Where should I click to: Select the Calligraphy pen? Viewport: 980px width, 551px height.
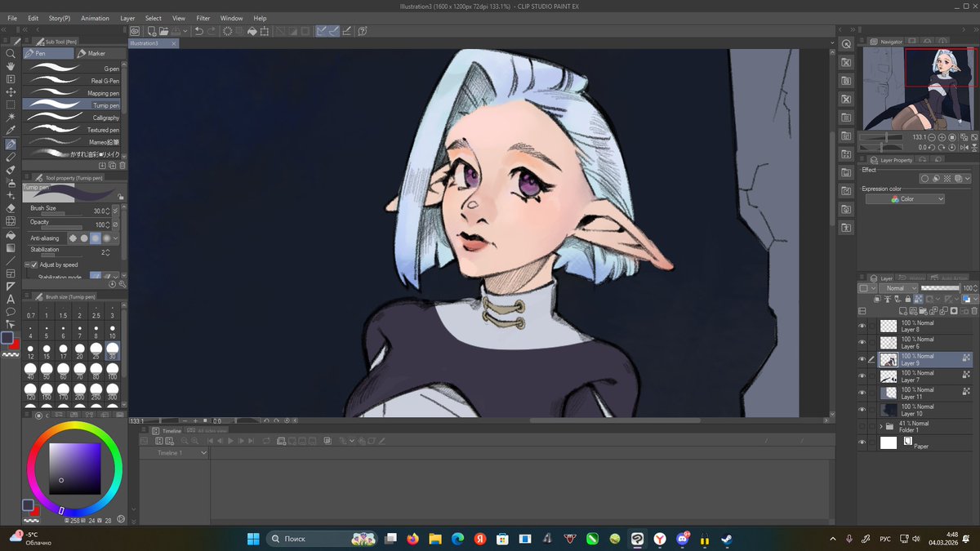click(x=74, y=118)
